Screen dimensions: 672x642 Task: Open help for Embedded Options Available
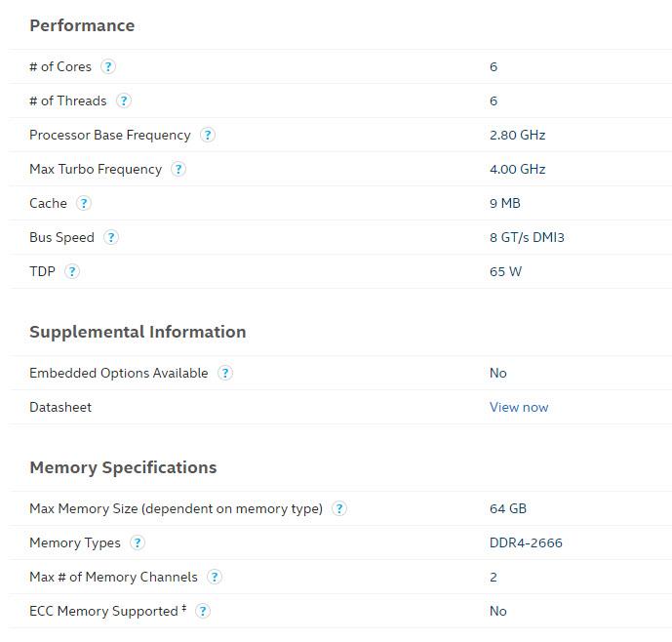click(x=225, y=373)
